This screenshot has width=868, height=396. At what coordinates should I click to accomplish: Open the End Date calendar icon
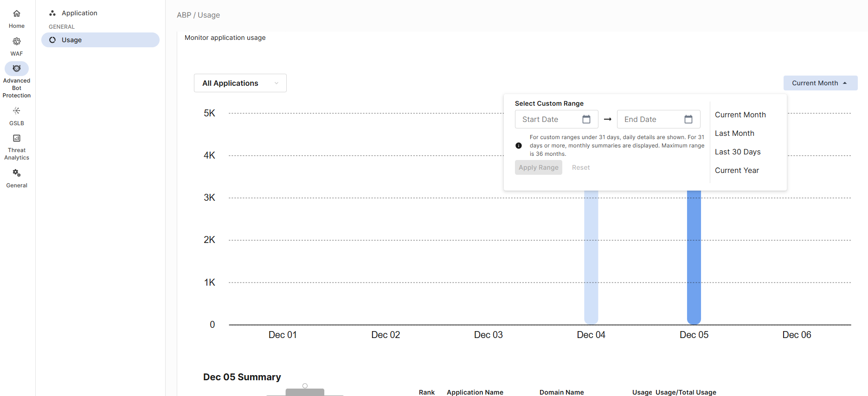(x=688, y=119)
